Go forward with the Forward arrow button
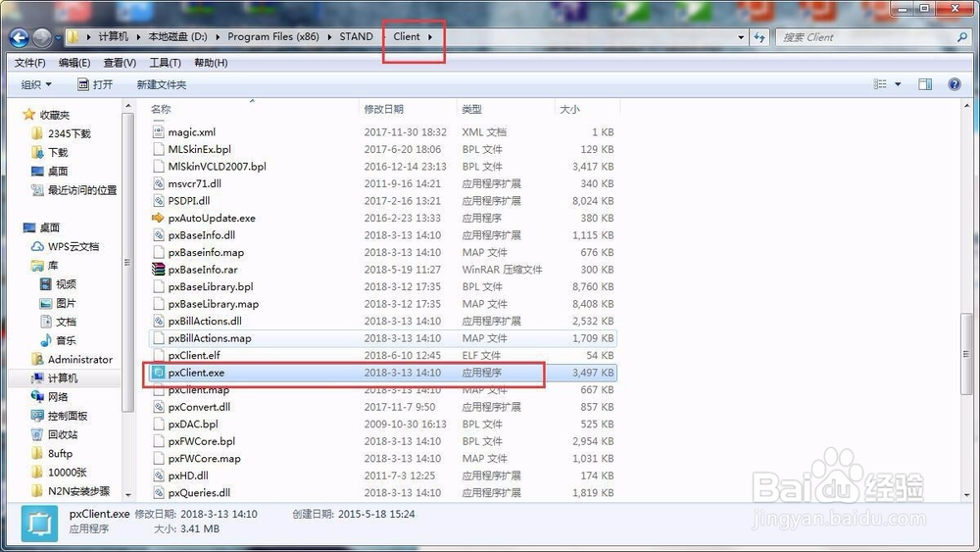 42,38
